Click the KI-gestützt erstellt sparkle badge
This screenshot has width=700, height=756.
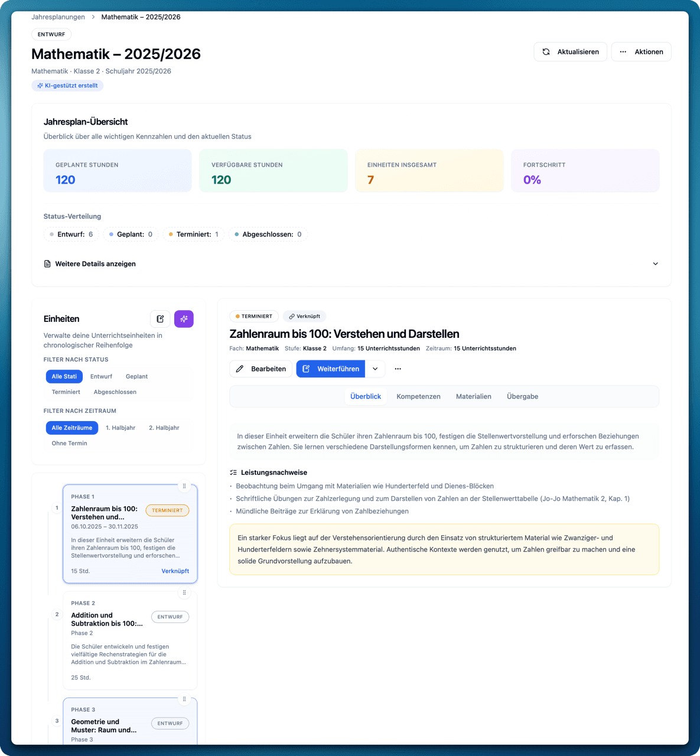(67, 86)
